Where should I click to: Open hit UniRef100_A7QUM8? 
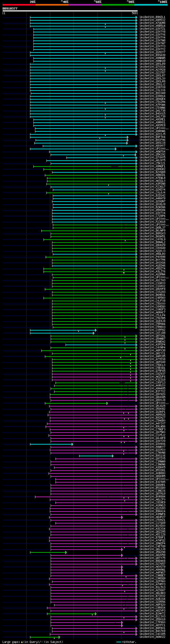coord(152,23)
